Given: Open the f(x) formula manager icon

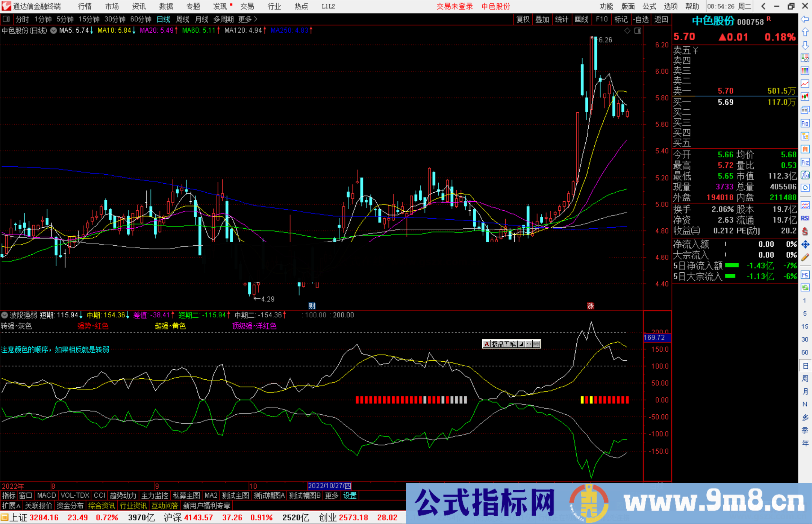Looking at the screenshot, I should (805, 175).
